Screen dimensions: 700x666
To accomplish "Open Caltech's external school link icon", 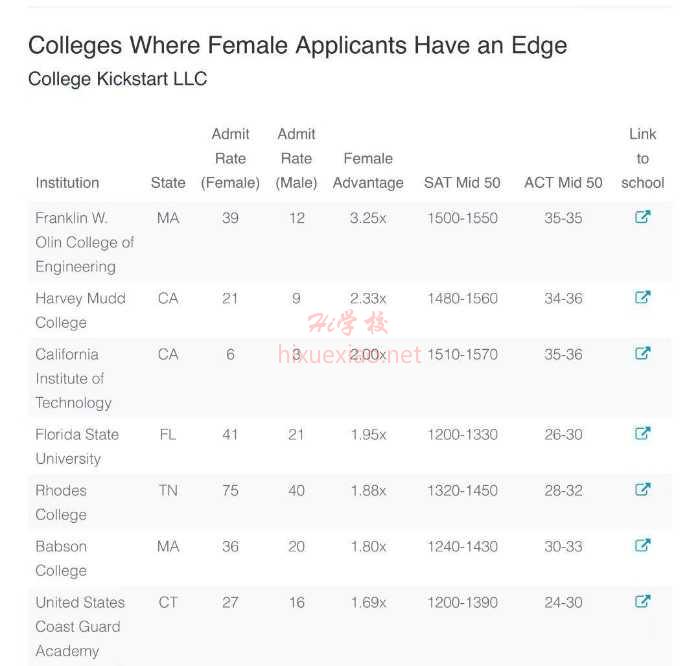I will [x=642, y=354].
